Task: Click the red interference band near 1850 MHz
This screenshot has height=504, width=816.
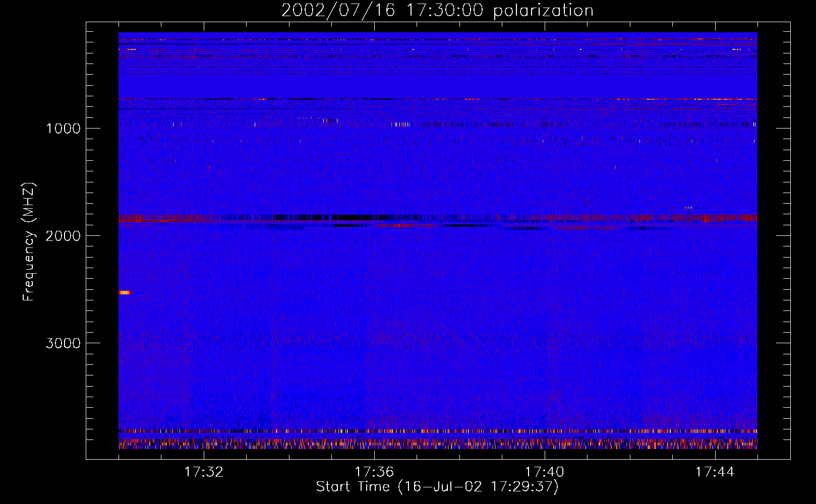Action: (438, 219)
